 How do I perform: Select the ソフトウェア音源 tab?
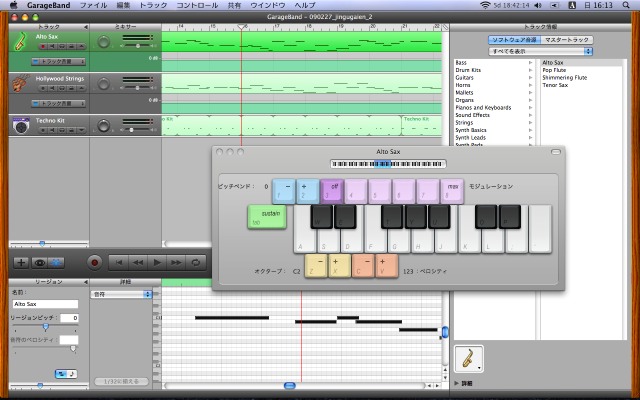514,40
